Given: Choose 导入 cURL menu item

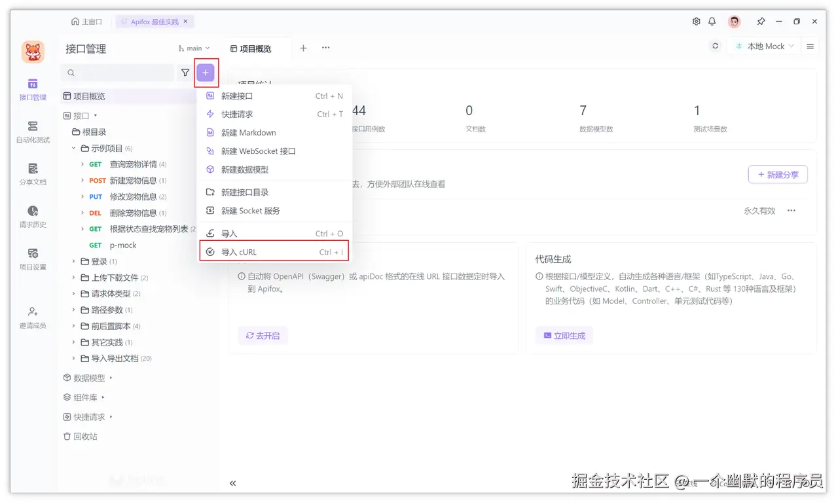Looking at the screenshot, I should [x=274, y=252].
